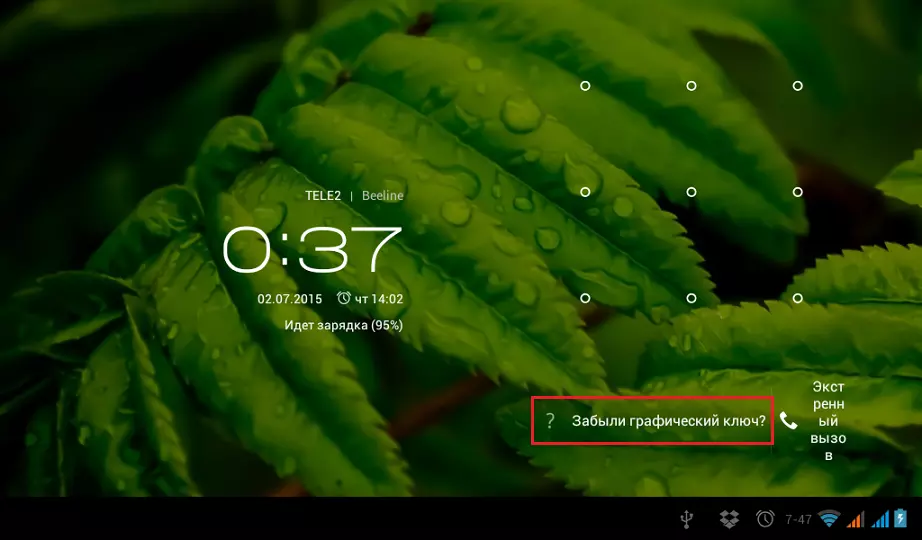922x540 pixels.
Task: Tap the Dropbox notification icon
Action: pos(729,519)
